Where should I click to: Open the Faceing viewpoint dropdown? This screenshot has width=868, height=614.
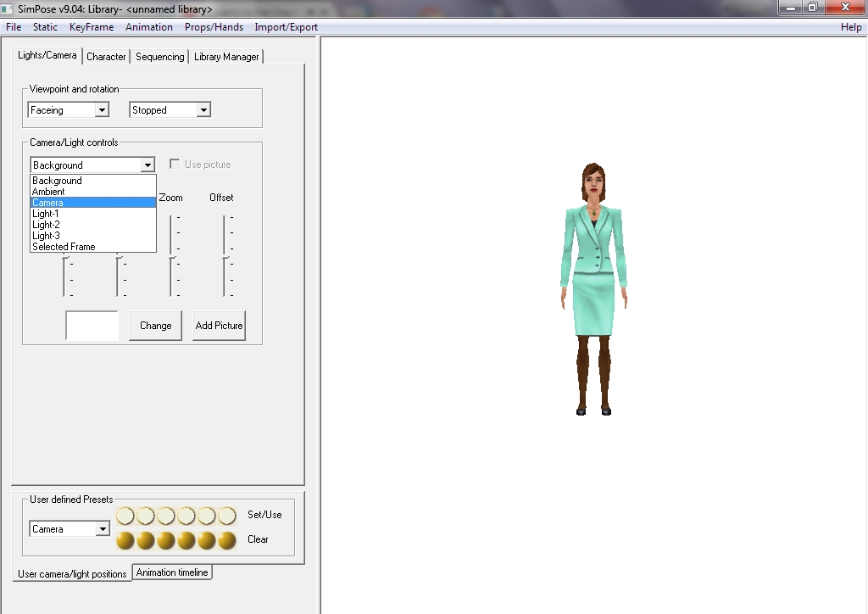pyautogui.click(x=102, y=110)
